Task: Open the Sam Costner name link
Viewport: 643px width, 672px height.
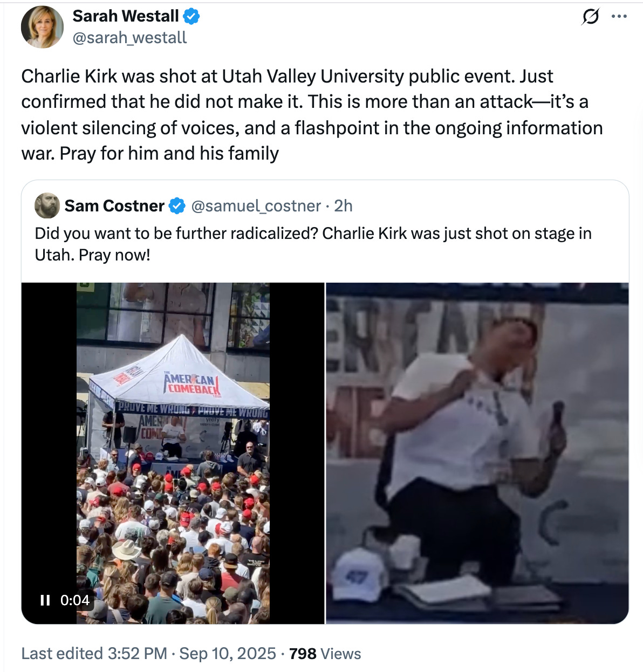Action: tap(114, 206)
